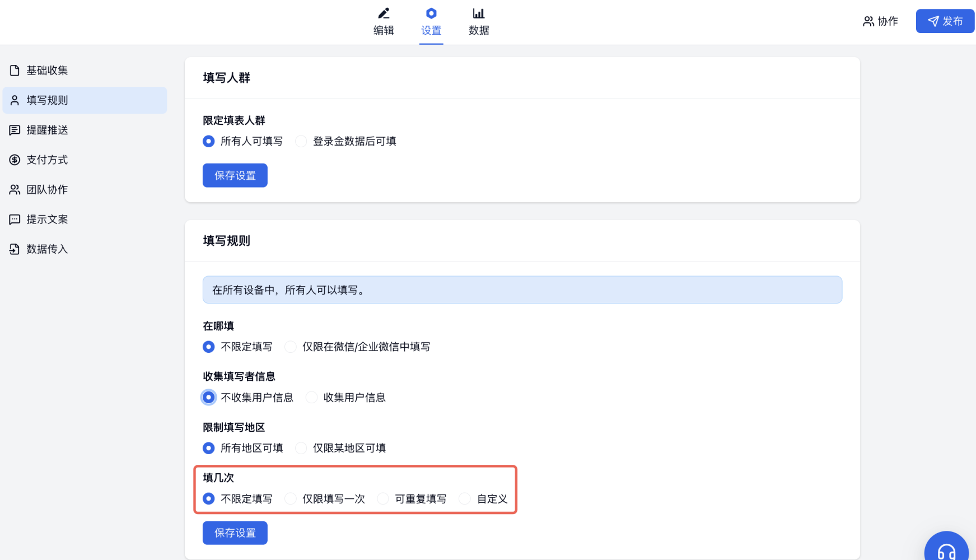Click the chat bubble icon beside 提示文案
Screen dimensions: 976x560
[15, 220]
